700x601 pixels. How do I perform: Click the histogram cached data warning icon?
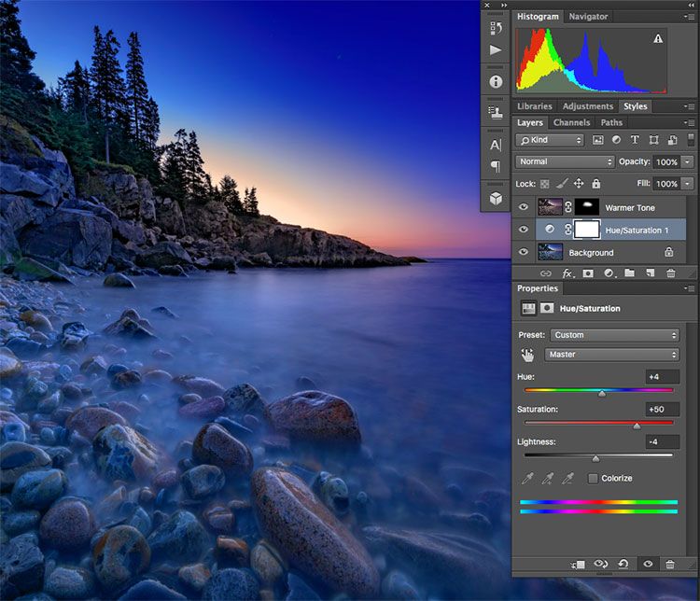(x=658, y=39)
